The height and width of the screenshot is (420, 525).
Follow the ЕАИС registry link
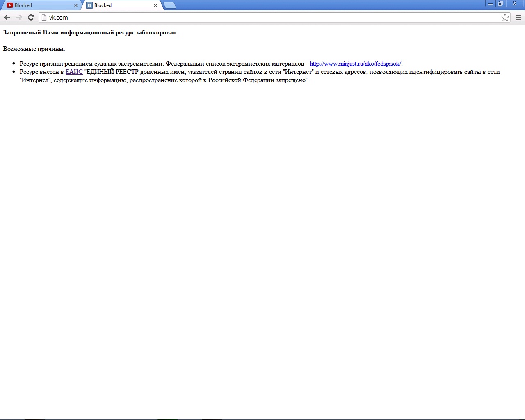74,72
